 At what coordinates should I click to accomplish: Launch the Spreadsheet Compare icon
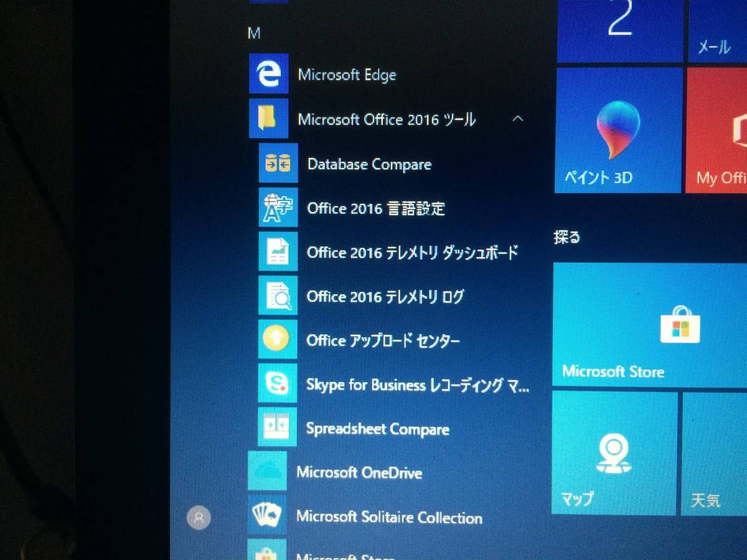tap(278, 427)
